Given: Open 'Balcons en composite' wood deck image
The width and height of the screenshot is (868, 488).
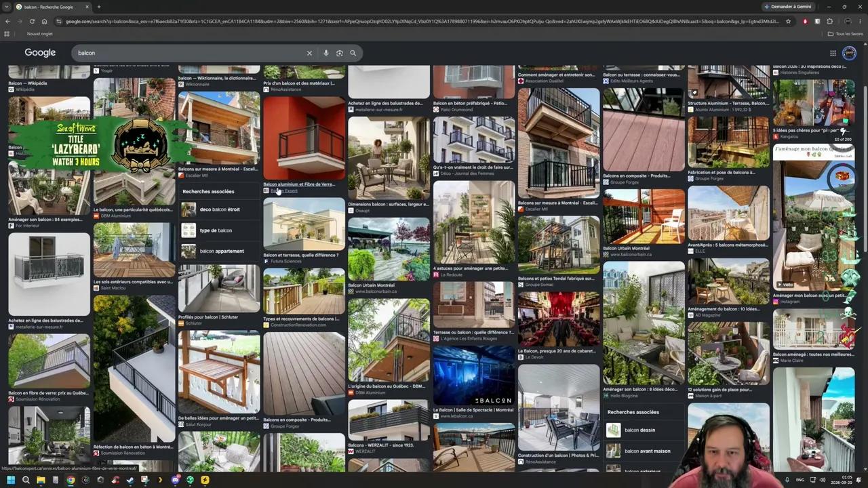Looking at the screenshot, I should (x=304, y=373).
